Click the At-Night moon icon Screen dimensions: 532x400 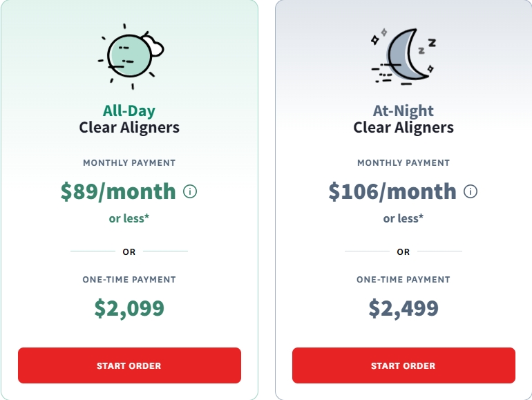click(403, 57)
